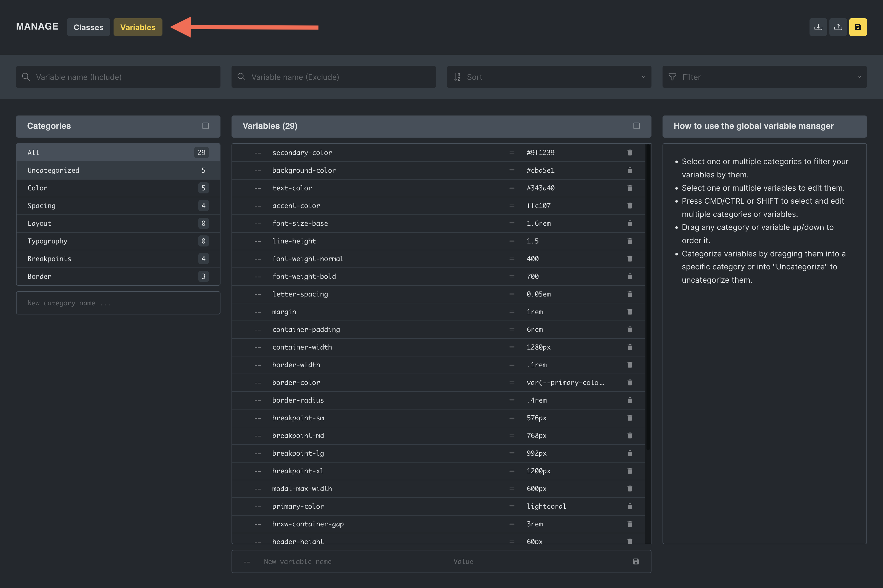
Task: Focus the Variable name (Include) search field
Action: coord(118,77)
